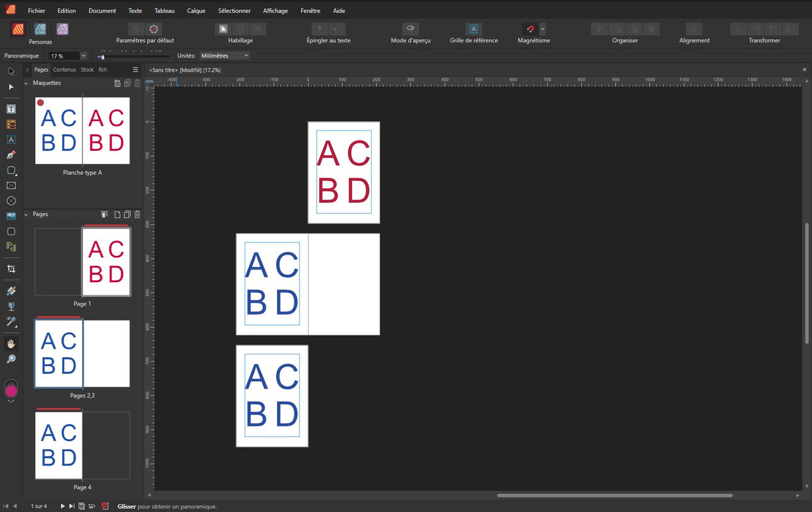Viewport: 812px width, 512px height.
Task: Select the Rounded Rectangle tool
Action: [x=11, y=232]
